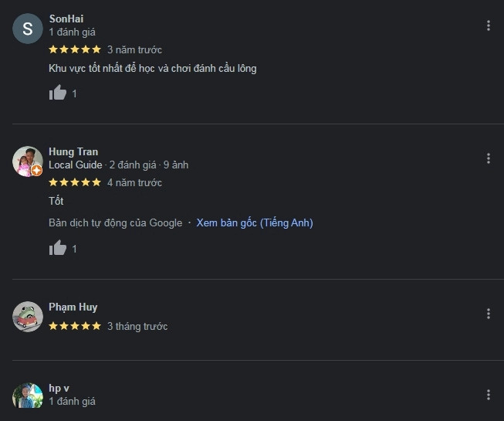Click Hung Tran's 'Local Guide · 2 đánh giá · 9 ảnh' text
504x421 pixels.
pyautogui.click(x=118, y=165)
